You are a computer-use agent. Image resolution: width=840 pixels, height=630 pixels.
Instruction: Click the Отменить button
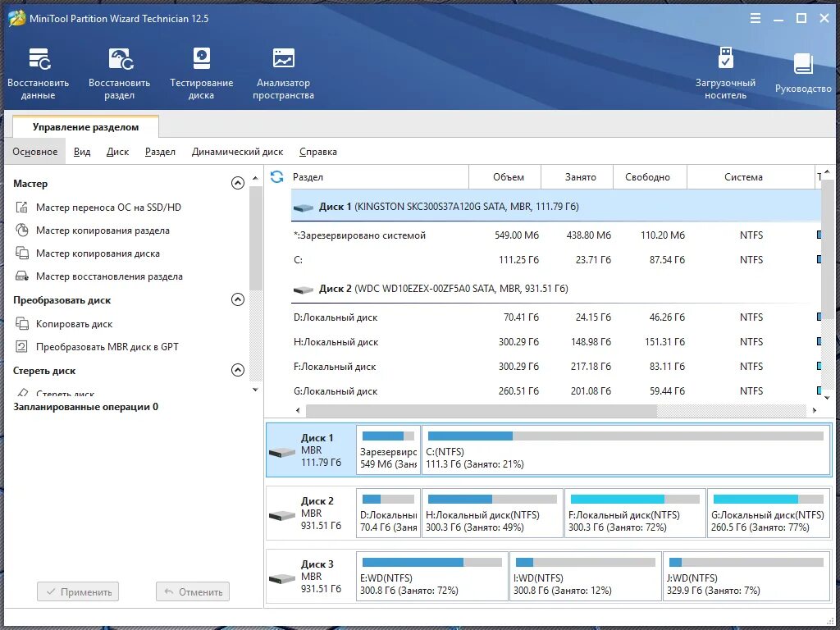coord(193,591)
